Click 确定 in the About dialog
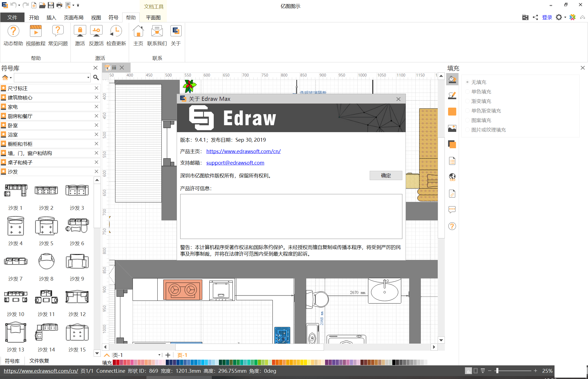The image size is (588, 379). pyautogui.click(x=386, y=175)
